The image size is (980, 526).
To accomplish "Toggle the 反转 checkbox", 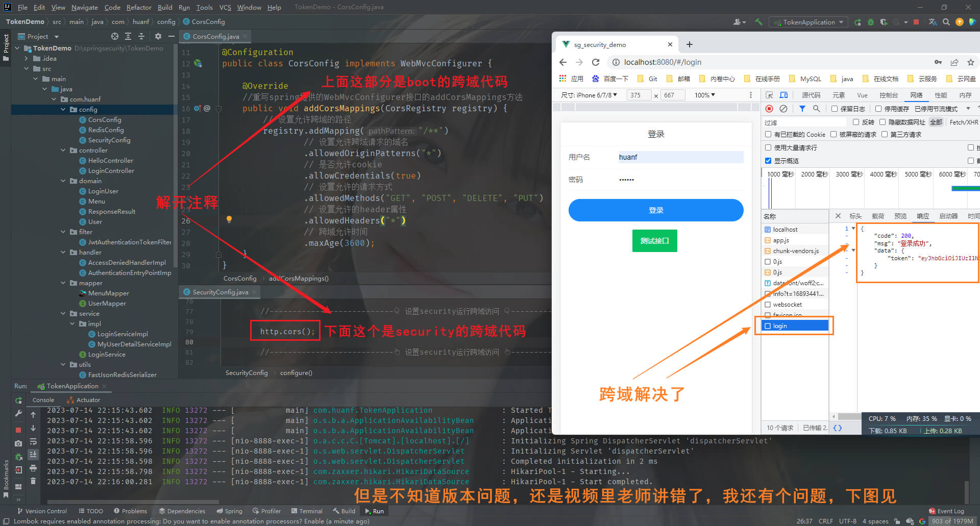I will (856, 122).
